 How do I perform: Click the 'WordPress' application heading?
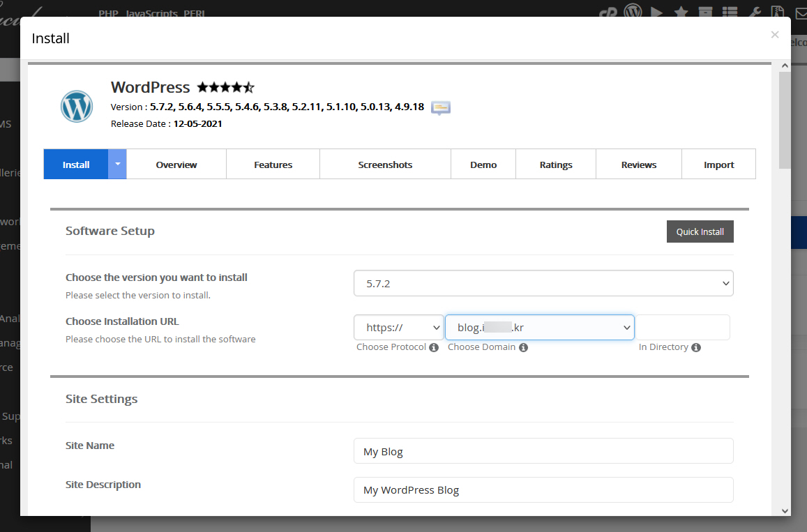[150, 87]
